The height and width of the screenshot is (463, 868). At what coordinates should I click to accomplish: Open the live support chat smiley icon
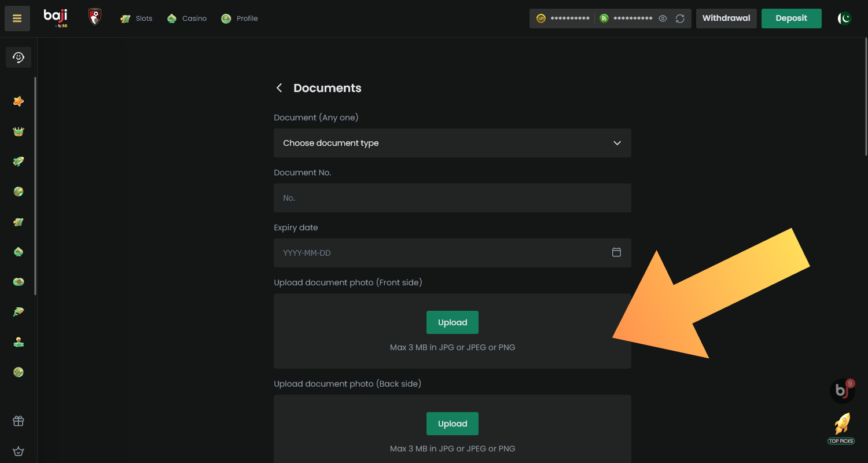click(x=18, y=57)
